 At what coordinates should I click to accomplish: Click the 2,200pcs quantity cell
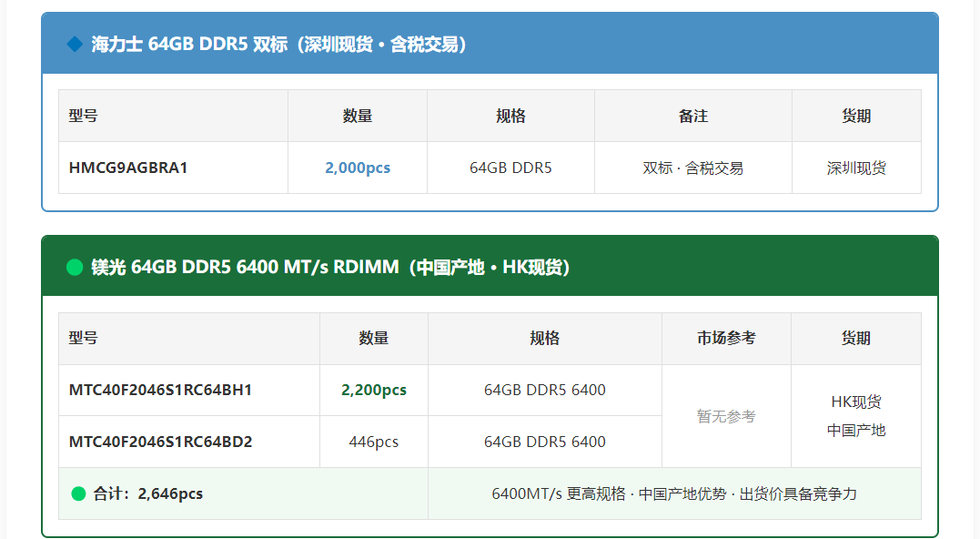pyautogui.click(x=374, y=391)
